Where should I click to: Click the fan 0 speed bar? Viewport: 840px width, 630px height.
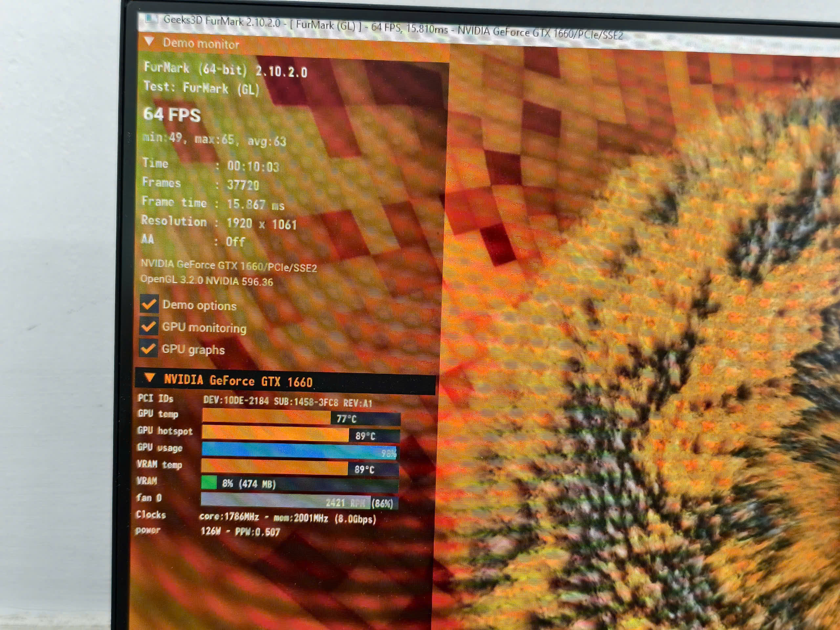tap(299, 502)
